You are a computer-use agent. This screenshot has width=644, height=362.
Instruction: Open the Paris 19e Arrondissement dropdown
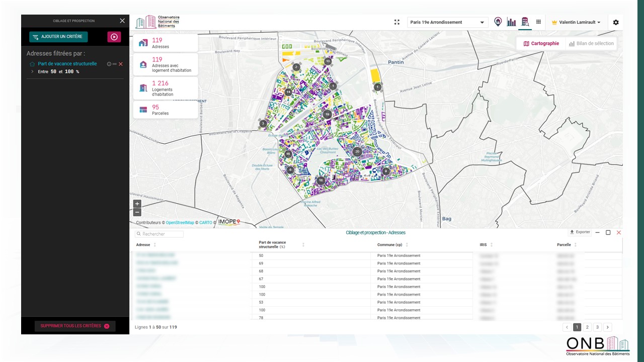447,22
